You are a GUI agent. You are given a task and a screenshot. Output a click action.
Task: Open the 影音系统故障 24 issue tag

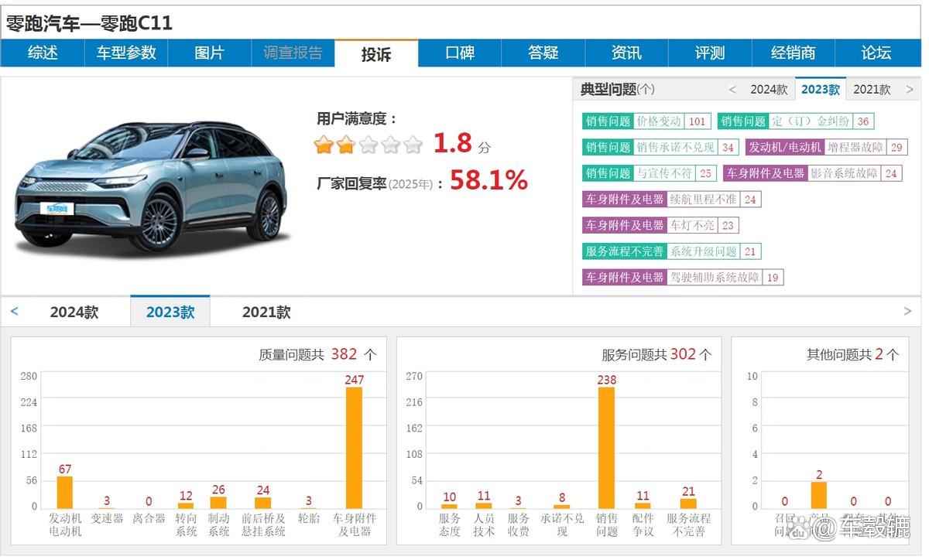(813, 173)
